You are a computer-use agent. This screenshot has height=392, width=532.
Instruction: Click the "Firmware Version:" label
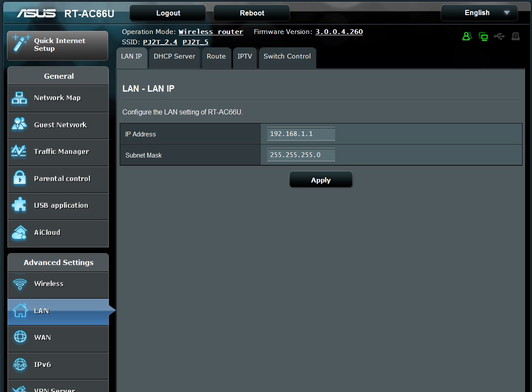click(x=283, y=32)
